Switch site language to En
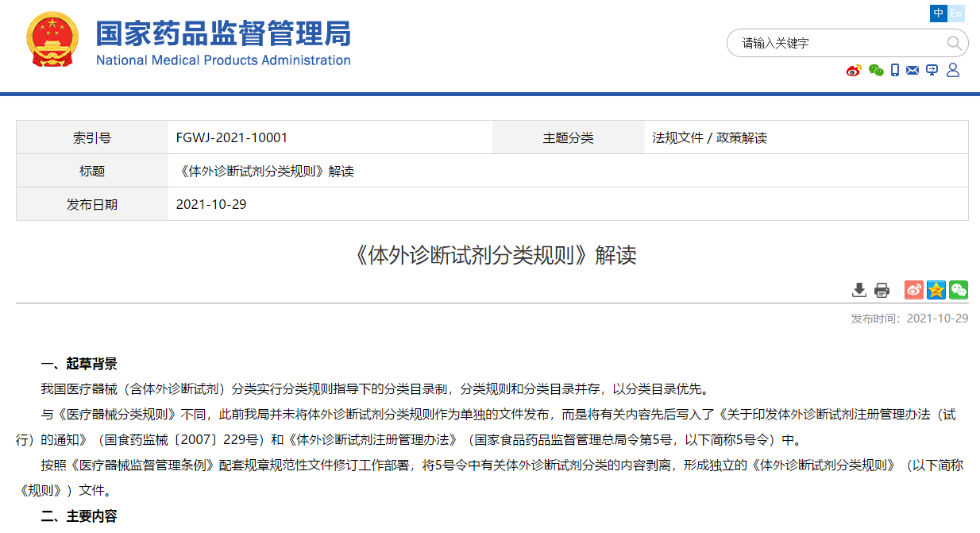 [x=956, y=14]
